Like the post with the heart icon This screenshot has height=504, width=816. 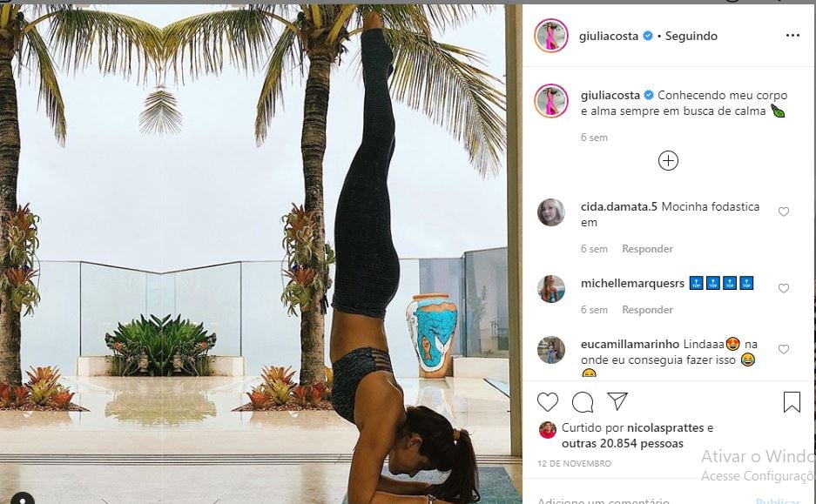(548, 401)
